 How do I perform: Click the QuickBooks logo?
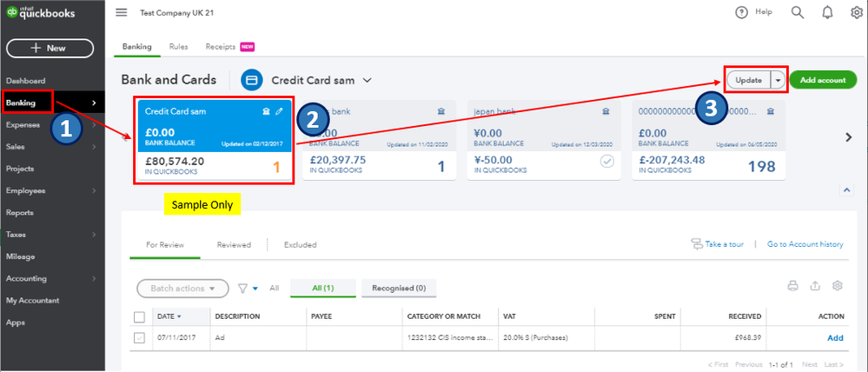pos(40,13)
